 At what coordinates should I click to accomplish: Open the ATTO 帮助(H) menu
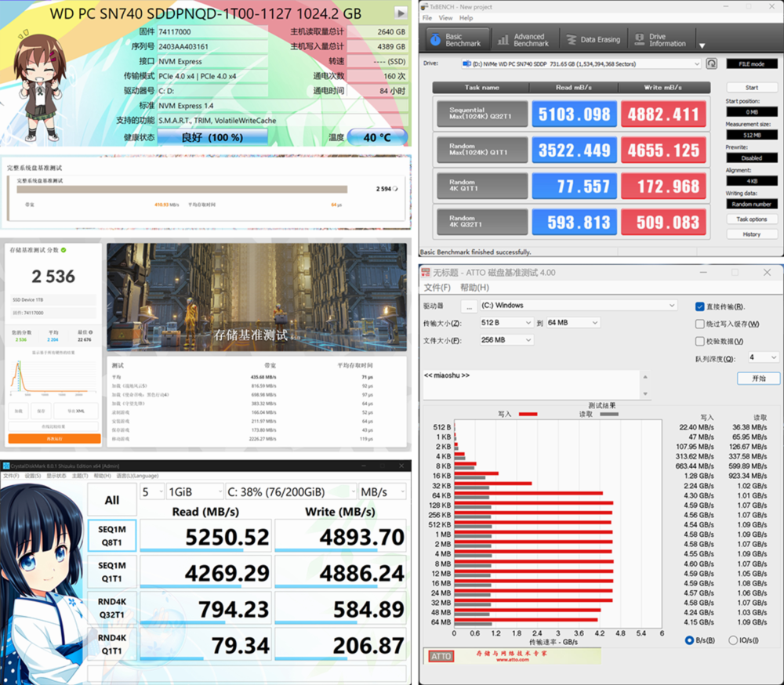click(x=474, y=288)
